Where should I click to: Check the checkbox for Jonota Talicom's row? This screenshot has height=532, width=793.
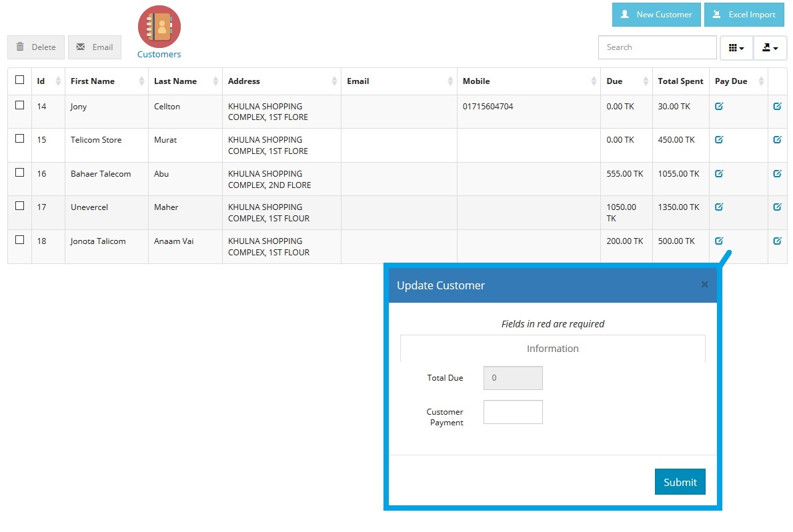point(19,240)
